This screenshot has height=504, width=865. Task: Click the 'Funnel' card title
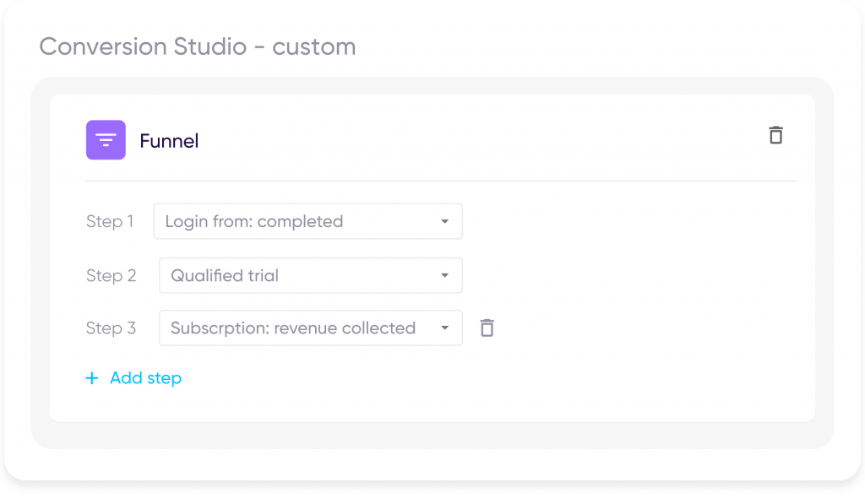pyautogui.click(x=169, y=141)
